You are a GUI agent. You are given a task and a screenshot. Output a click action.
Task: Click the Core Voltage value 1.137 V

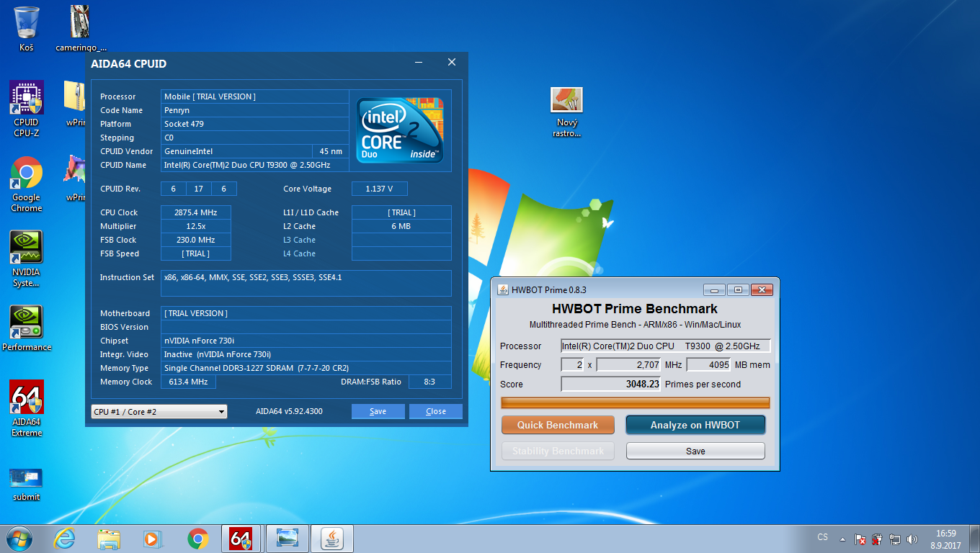click(x=380, y=189)
